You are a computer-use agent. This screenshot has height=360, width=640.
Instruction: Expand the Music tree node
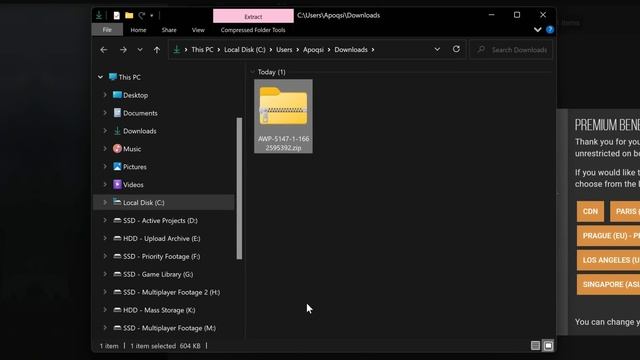[105, 149]
